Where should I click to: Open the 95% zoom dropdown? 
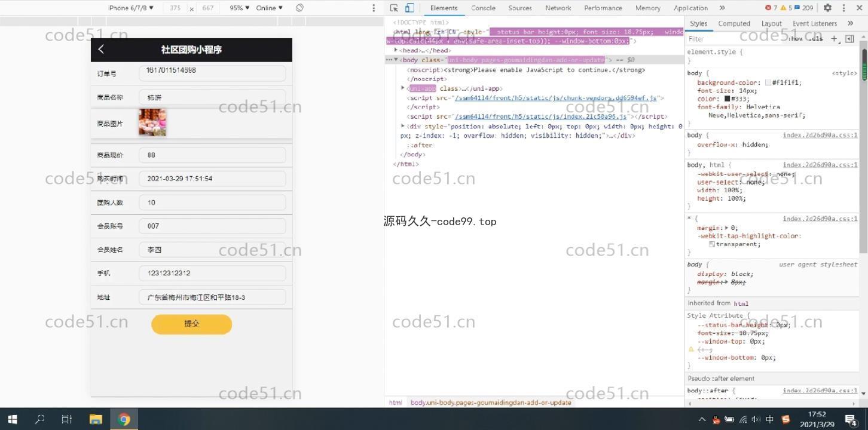coord(240,8)
